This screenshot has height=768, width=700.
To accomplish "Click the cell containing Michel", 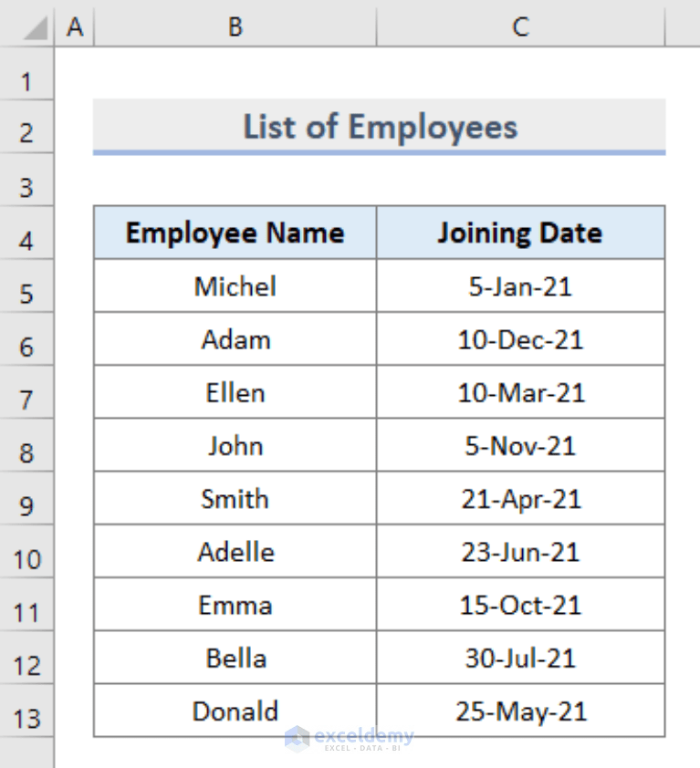I will 235,286.
